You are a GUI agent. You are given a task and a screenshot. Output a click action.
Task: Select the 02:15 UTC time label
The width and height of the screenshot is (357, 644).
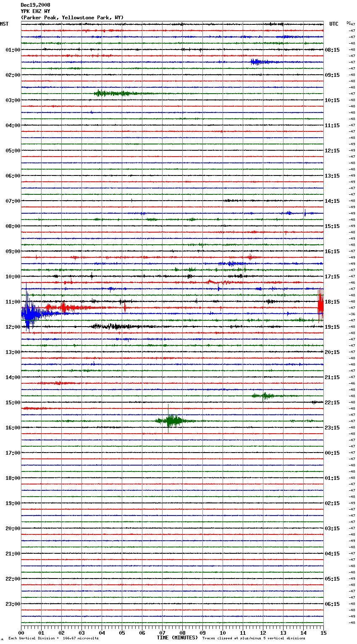332,503
